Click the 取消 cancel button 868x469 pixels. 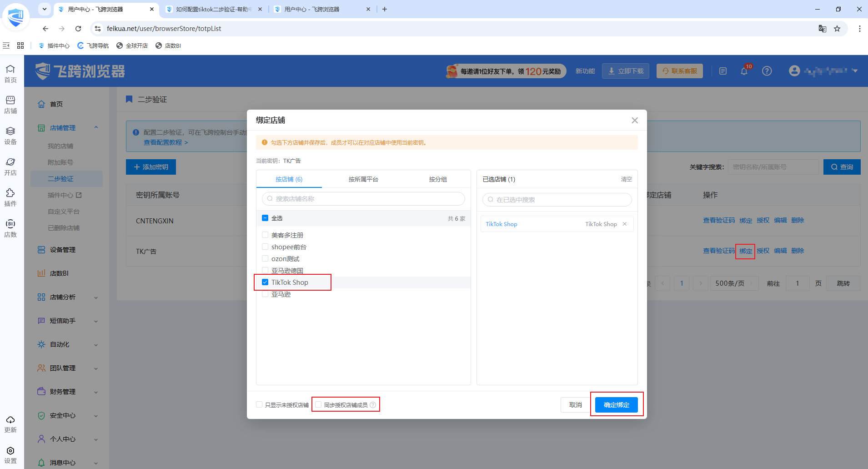(x=576, y=405)
